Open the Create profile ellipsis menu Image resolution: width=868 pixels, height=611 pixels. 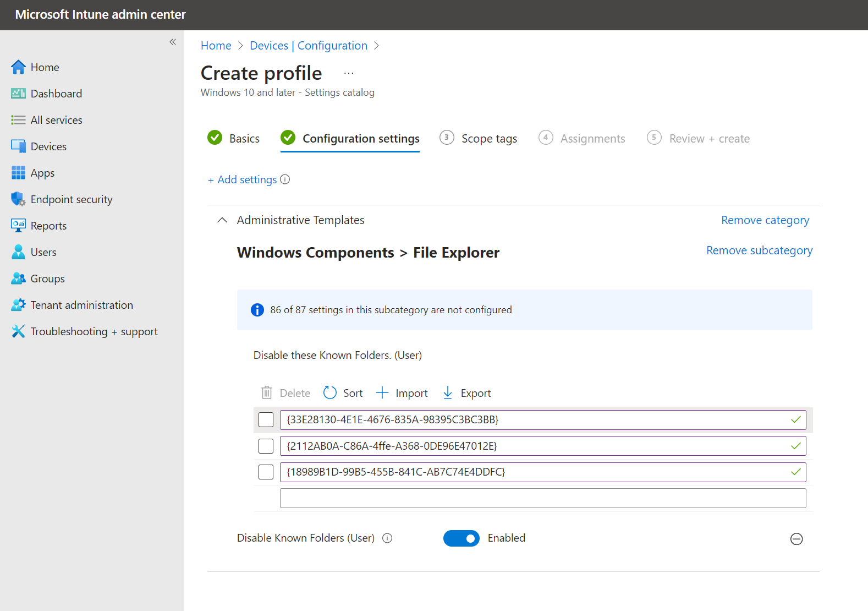tap(349, 73)
